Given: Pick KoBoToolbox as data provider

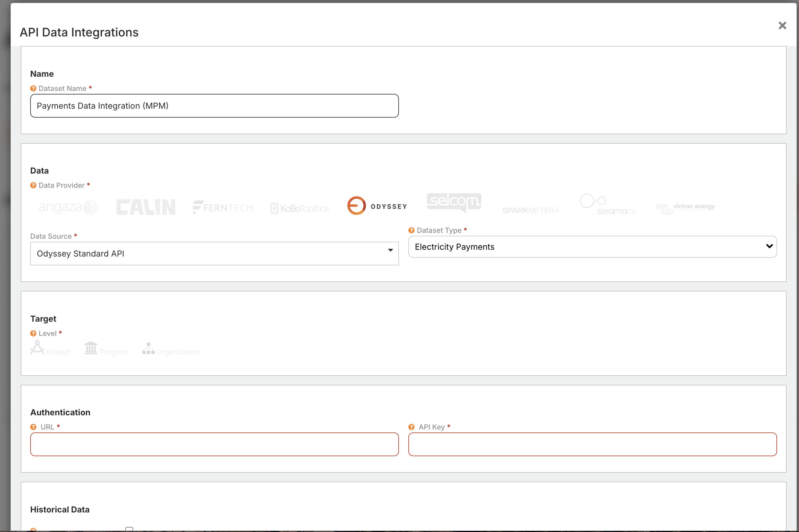Looking at the screenshot, I should (x=300, y=208).
